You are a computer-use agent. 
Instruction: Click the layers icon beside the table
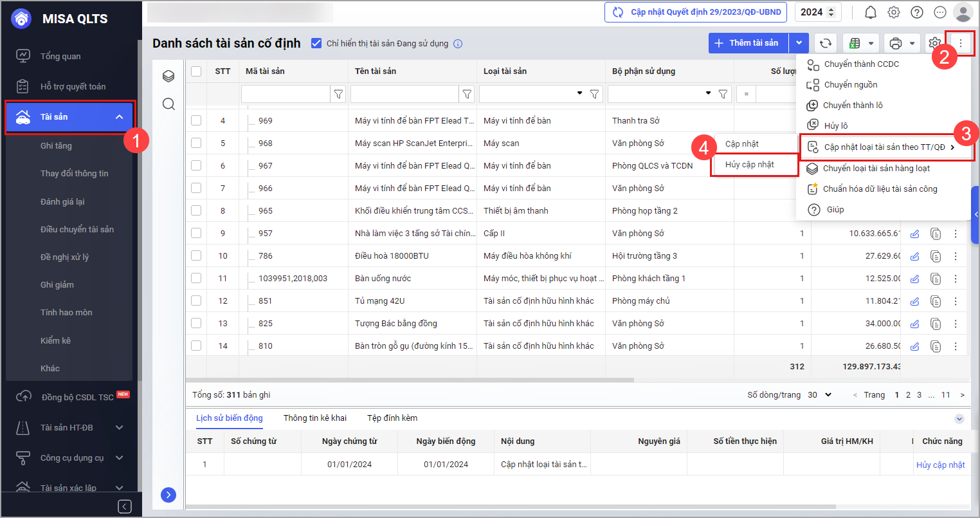point(168,76)
